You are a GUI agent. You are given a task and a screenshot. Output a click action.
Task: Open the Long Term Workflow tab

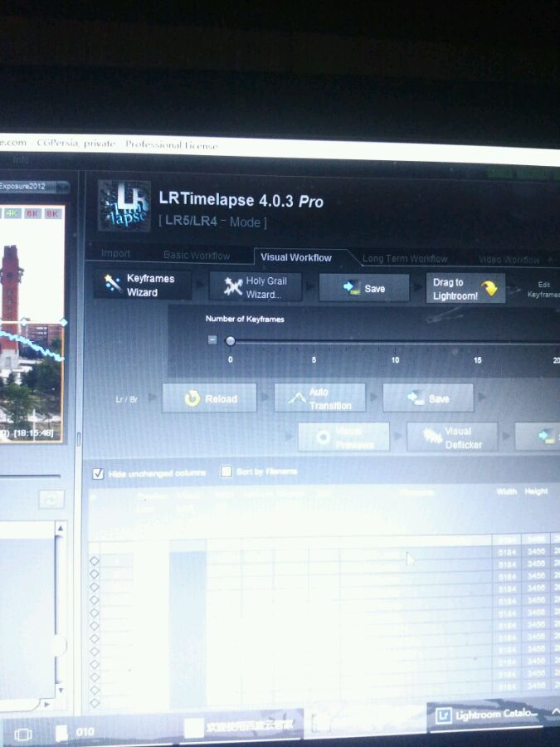pyautogui.click(x=405, y=259)
